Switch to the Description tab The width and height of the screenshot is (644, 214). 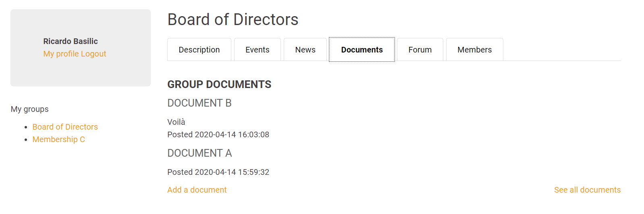pyautogui.click(x=199, y=50)
